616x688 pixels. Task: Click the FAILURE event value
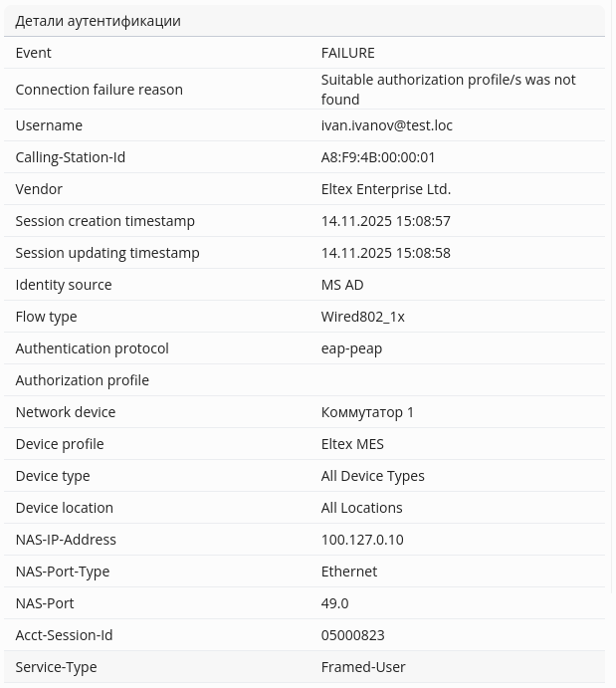[x=347, y=53]
